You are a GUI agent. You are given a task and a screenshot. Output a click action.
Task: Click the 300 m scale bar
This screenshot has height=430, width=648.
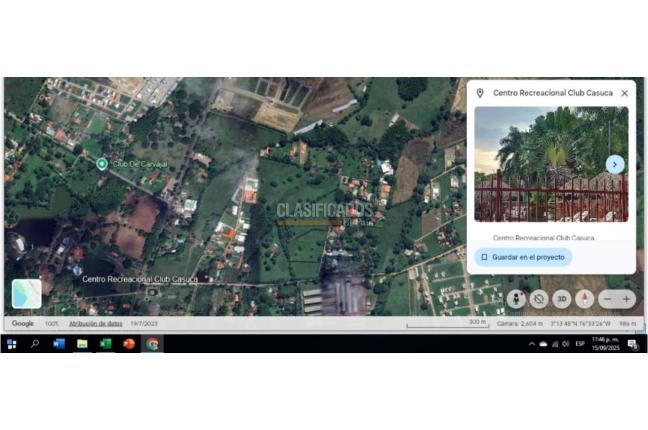pyautogui.click(x=448, y=324)
